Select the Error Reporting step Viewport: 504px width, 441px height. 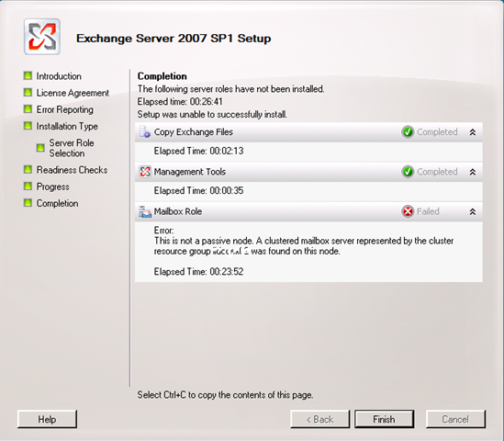point(64,109)
